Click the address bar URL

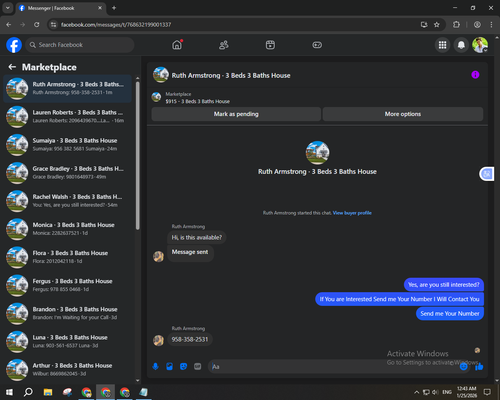point(116,25)
